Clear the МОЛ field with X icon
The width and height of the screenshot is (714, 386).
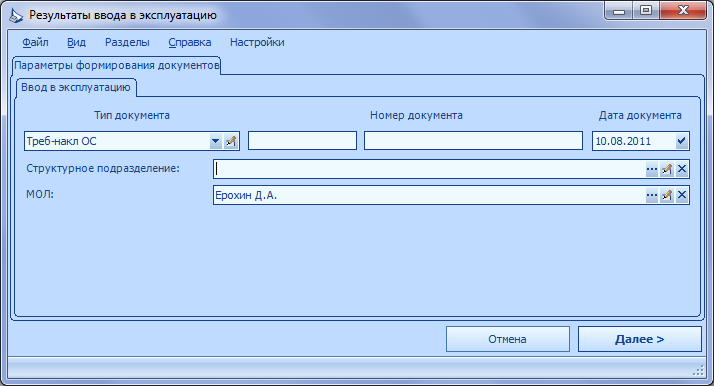pos(682,195)
